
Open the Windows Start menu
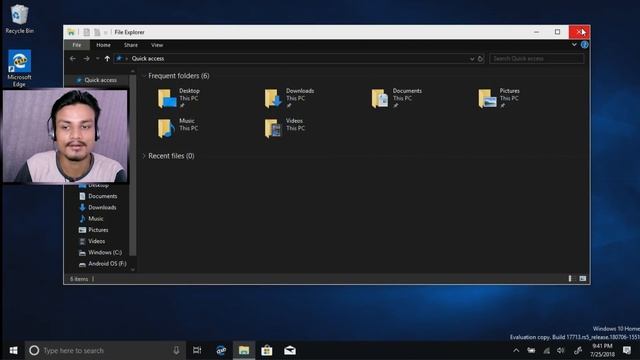[13, 350]
